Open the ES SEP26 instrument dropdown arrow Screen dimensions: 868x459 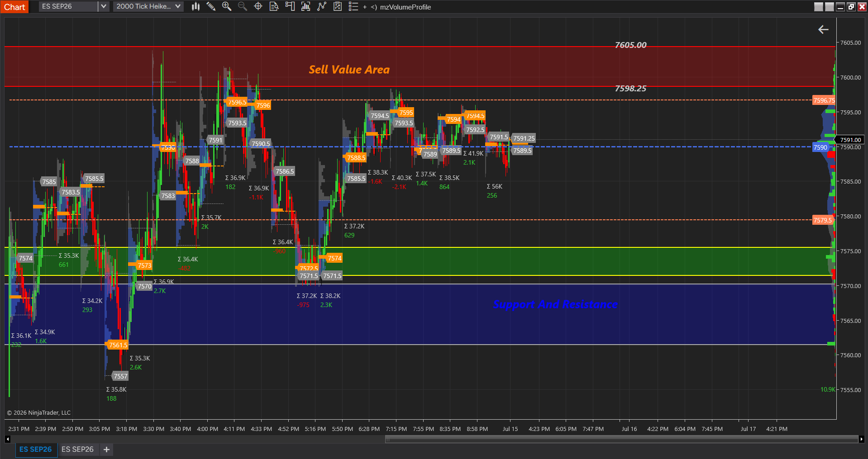coord(104,6)
